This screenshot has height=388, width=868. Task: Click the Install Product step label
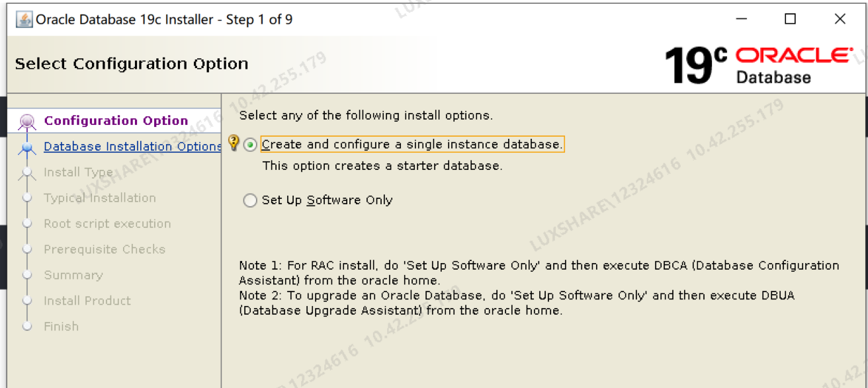pos(87,300)
